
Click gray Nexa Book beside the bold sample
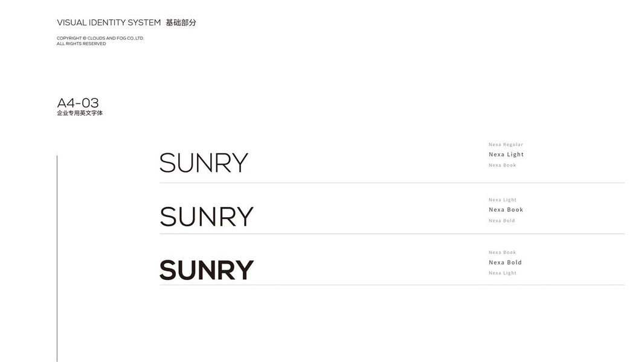502,253
